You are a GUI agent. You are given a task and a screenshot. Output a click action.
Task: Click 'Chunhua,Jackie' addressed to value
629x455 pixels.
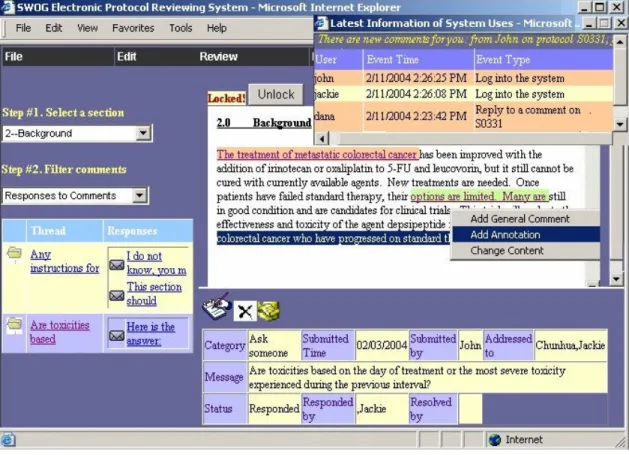[x=570, y=345]
